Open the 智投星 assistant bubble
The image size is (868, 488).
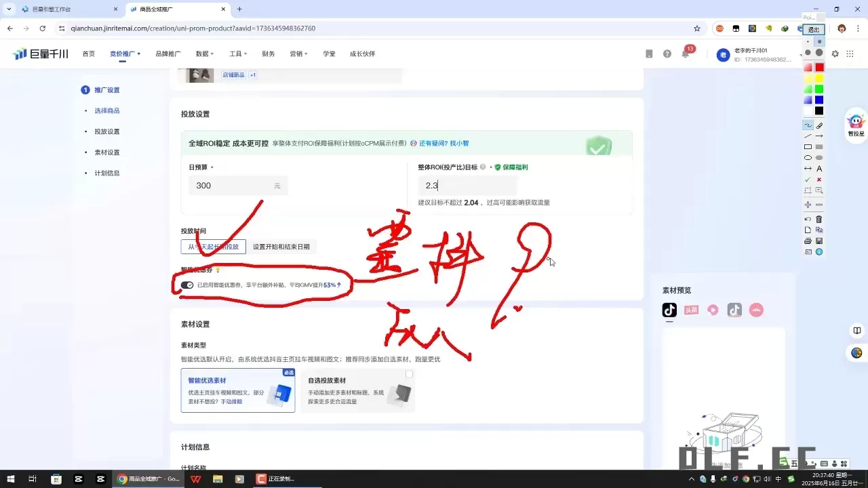point(856,125)
